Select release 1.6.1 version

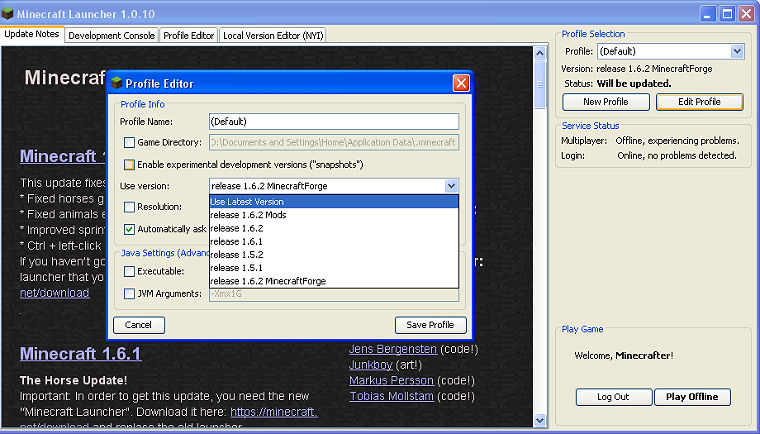click(334, 241)
